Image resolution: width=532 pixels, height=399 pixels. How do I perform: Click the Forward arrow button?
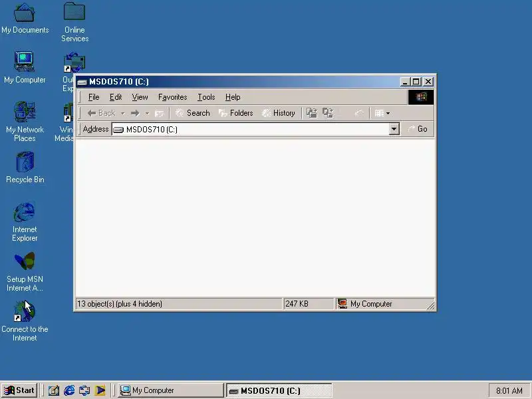(135, 113)
